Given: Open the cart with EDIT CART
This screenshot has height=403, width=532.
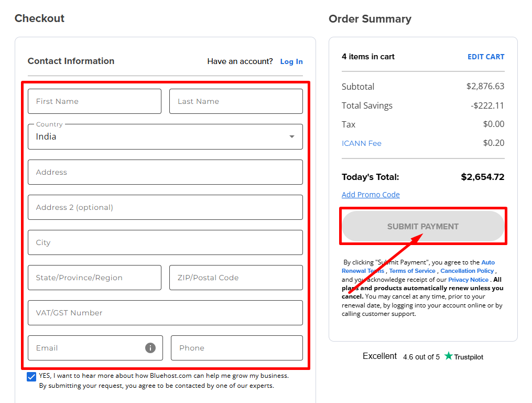Looking at the screenshot, I should click(486, 57).
